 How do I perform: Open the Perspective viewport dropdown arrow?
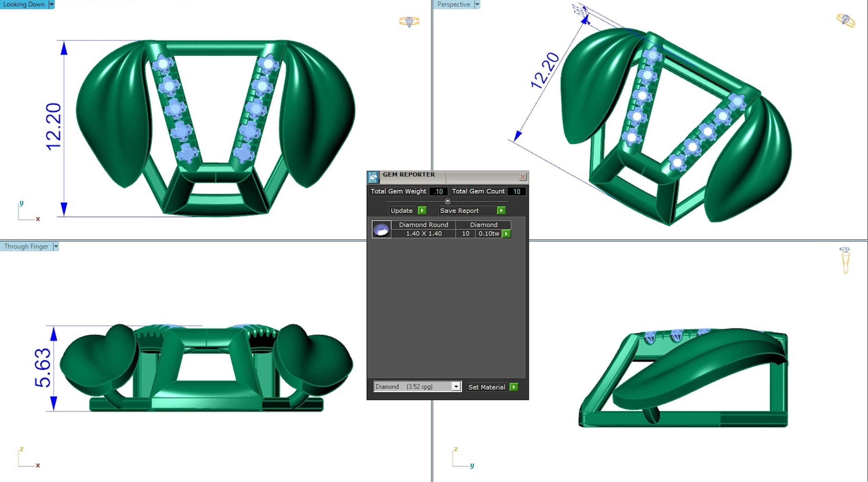click(477, 4)
